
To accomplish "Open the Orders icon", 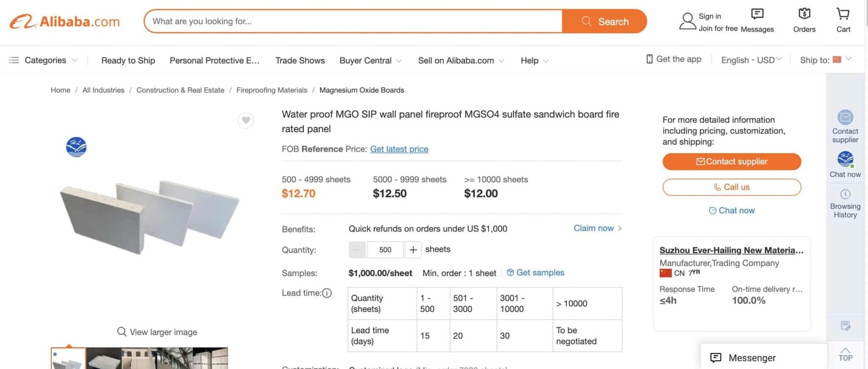I will pos(804,14).
